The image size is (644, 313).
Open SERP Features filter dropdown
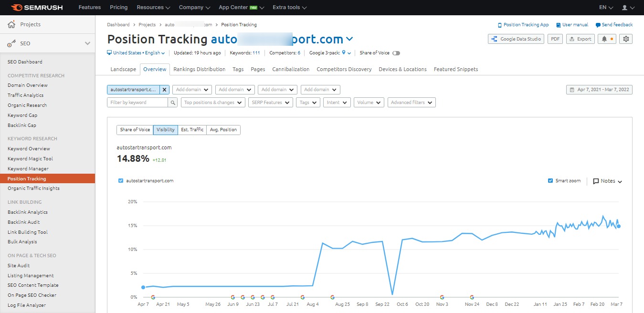pos(271,103)
